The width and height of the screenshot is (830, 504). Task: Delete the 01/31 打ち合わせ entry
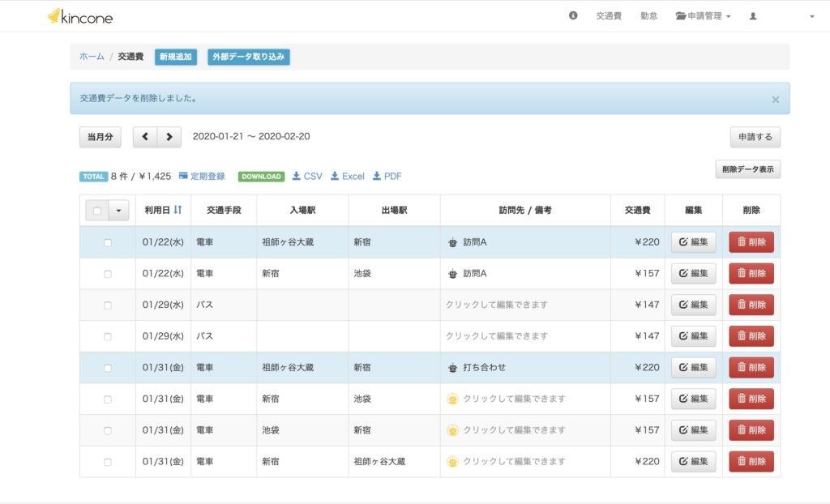(751, 367)
